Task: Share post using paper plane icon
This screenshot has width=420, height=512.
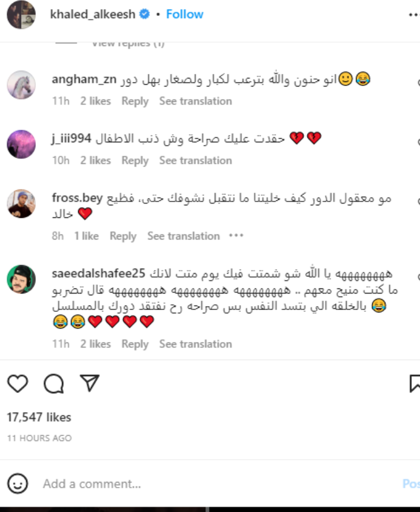Action: [89, 383]
